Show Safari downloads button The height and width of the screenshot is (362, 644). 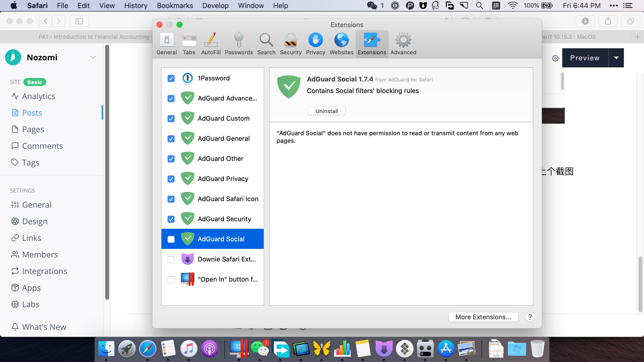585,21
